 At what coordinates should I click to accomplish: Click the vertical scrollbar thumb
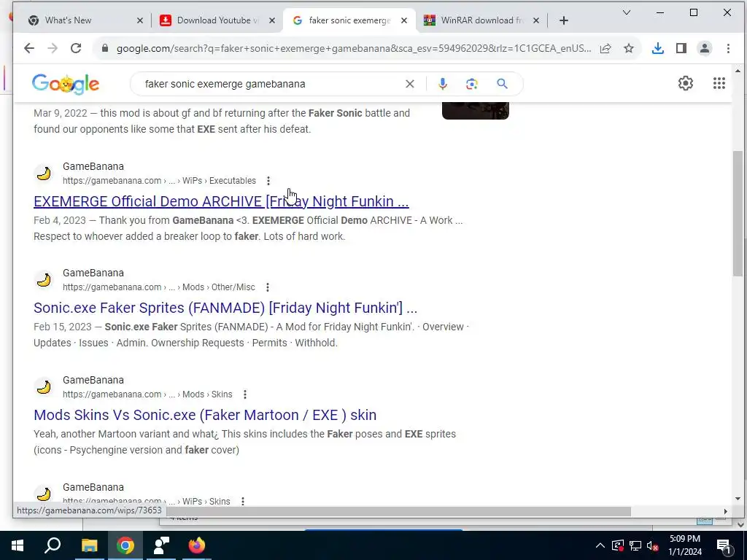(x=738, y=214)
